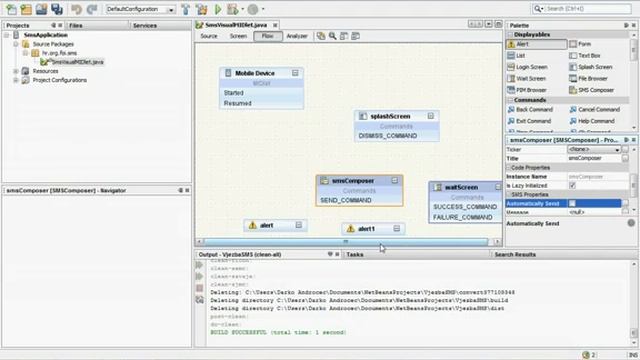
Task: Switch to the Analyzer view
Action: pyautogui.click(x=297, y=36)
